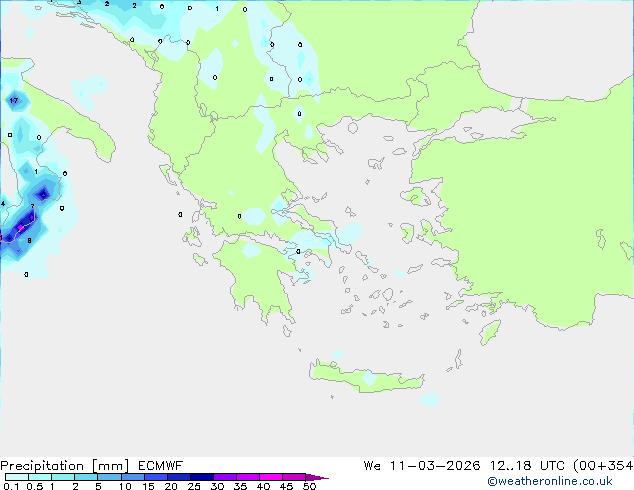Click the legend label '30'
Image resolution: width=634 pixels, height=490 pixels.
pos(217,486)
